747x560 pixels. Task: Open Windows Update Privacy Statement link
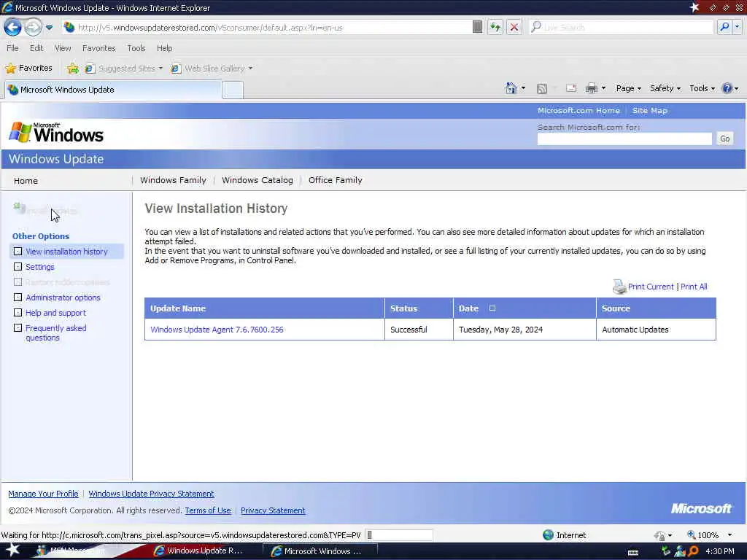[x=151, y=494]
